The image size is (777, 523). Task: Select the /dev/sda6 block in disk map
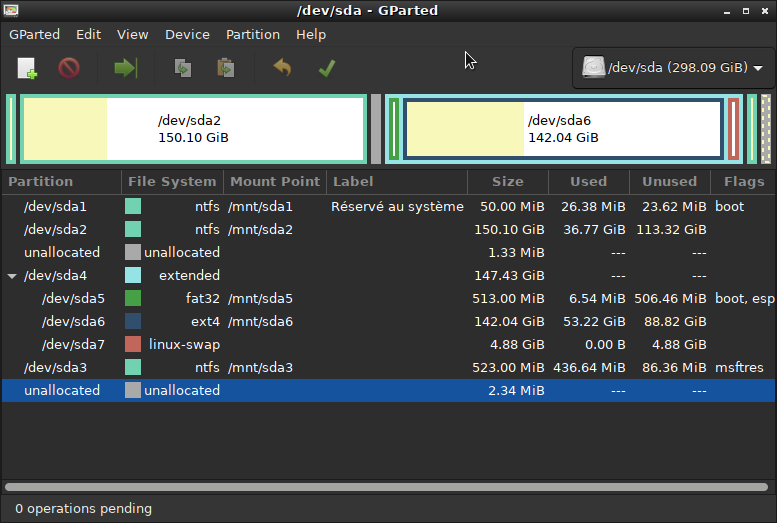(x=563, y=129)
